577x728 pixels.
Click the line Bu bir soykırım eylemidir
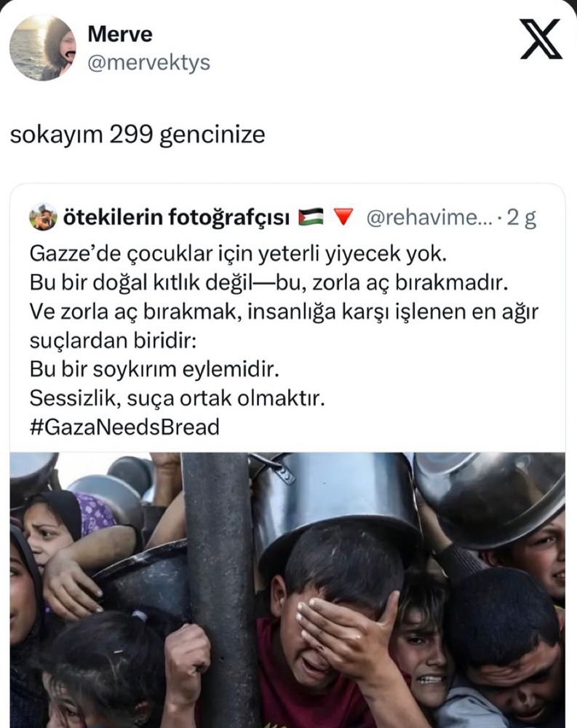pyautogui.click(x=154, y=370)
